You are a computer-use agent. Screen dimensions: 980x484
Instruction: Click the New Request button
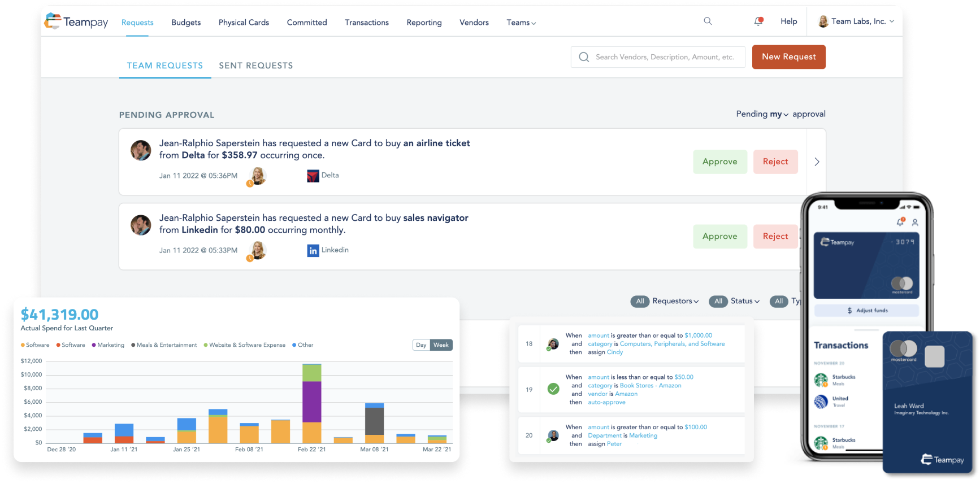[788, 57]
